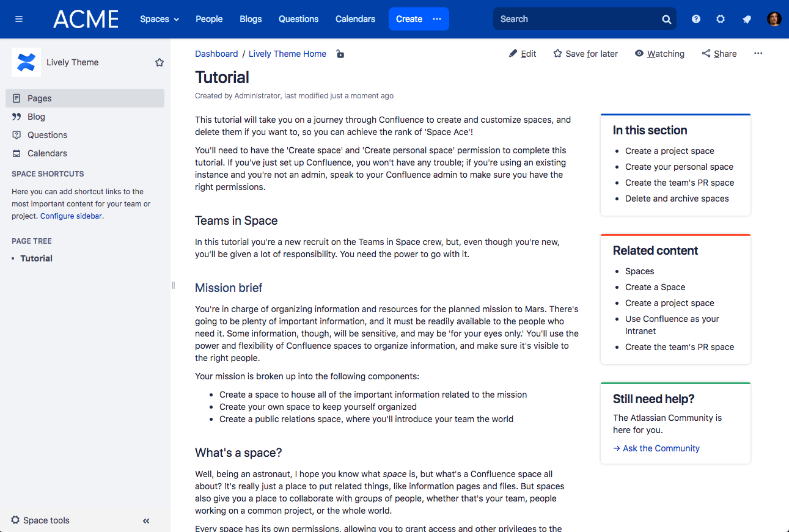This screenshot has width=789, height=532.
Task: Click the 'Still need help?' heading
Action: [653, 399]
